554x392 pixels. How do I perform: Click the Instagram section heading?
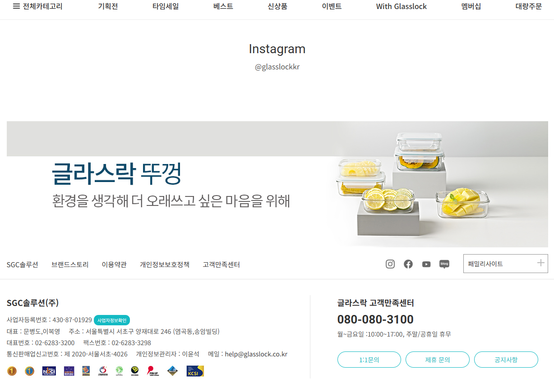click(277, 49)
